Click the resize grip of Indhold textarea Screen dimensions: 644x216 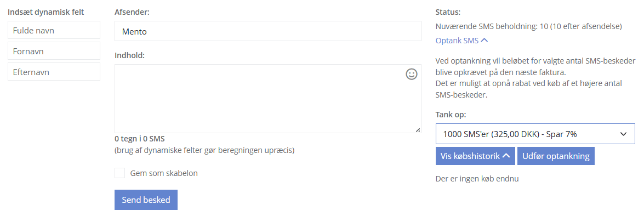pos(418,130)
